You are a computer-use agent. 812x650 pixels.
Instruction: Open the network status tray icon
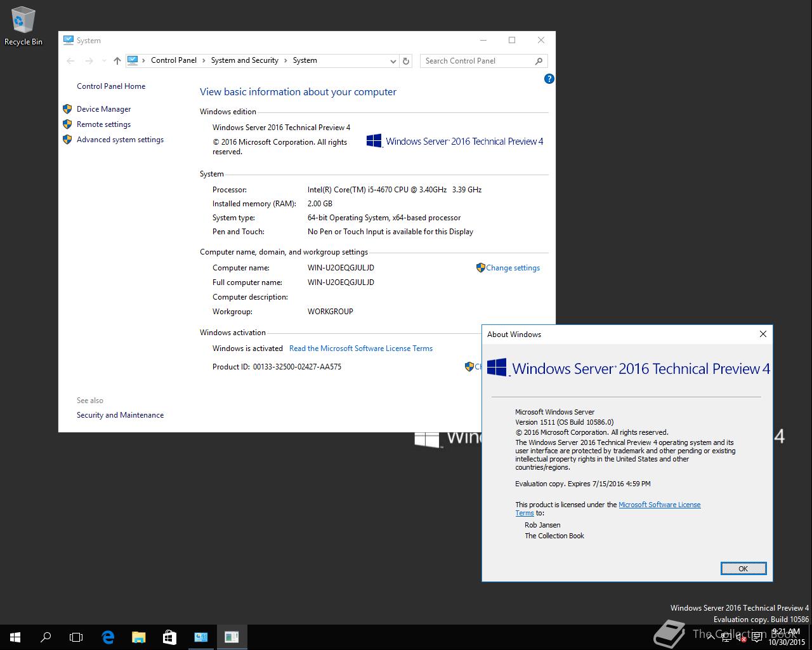726,637
